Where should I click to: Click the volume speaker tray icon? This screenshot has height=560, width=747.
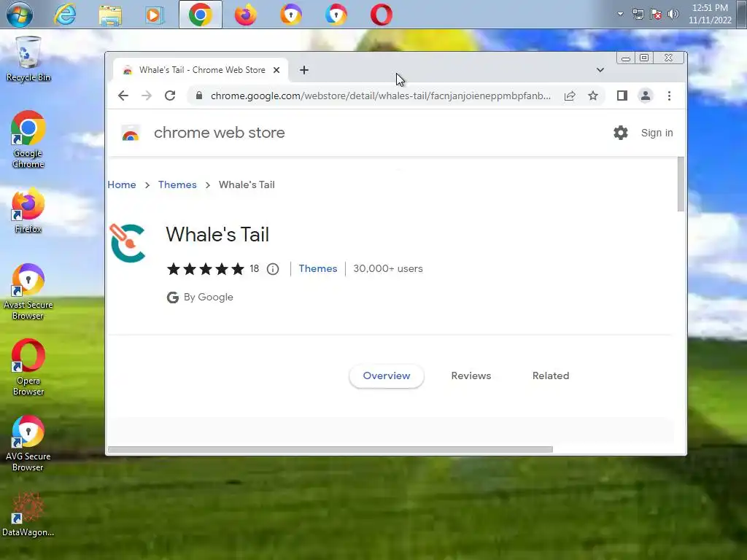(673, 14)
